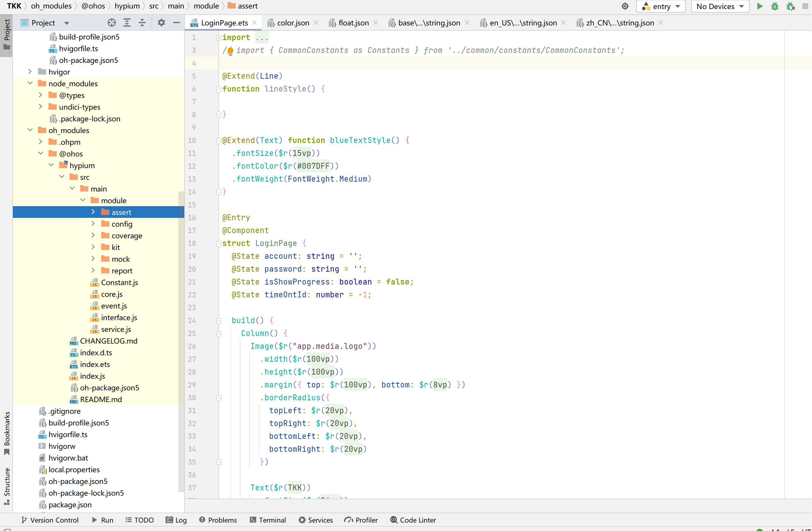Fold the borderRadius block at line 30
The height and width of the screenshot is (531, 812).
(219, 398)
